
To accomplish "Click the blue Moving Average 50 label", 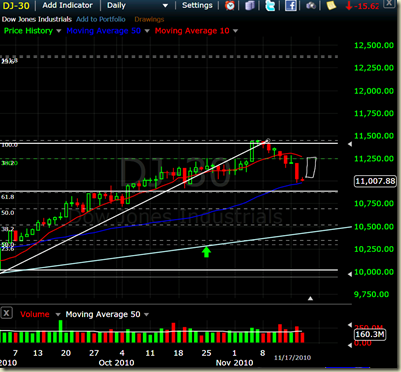I will click(103, 31).
